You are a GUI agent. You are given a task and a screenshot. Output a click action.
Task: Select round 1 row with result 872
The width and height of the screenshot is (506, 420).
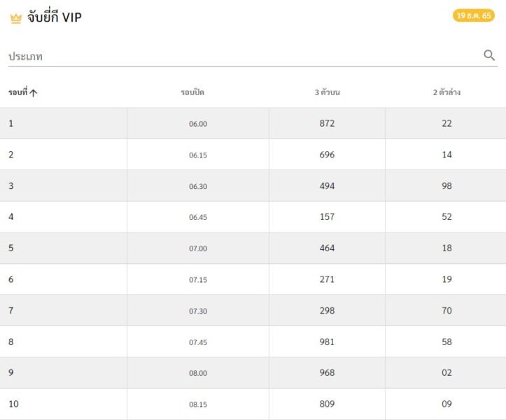pos(253,123)
